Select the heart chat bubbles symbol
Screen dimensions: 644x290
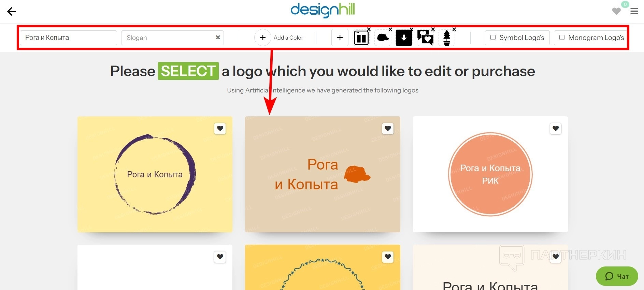[425, 38]
